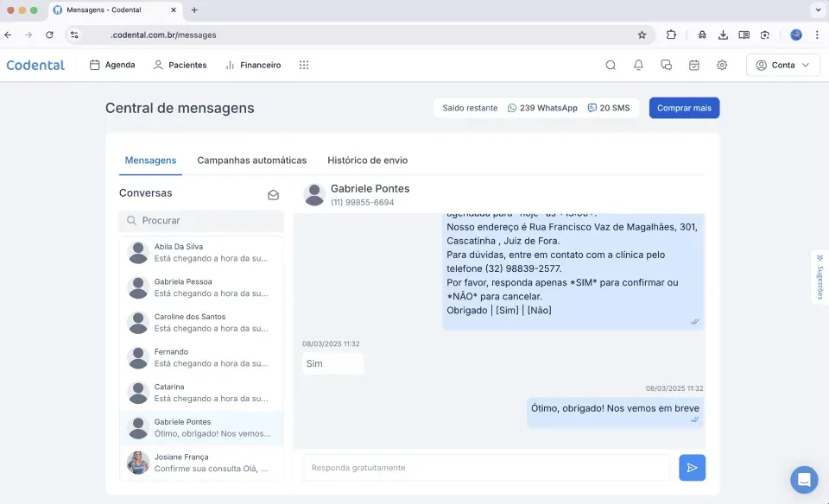Select the Gabriele Pontes conversation

[x=201, y=428]
